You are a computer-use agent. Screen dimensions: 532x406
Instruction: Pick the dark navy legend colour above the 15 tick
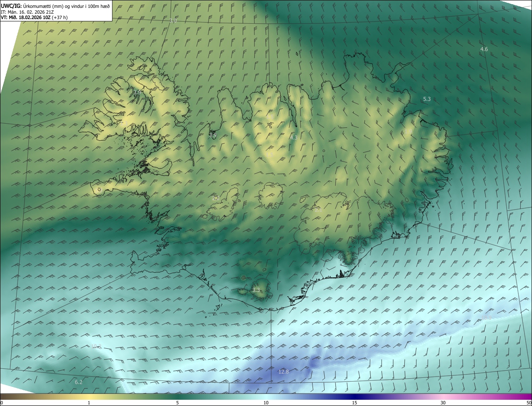355,396
